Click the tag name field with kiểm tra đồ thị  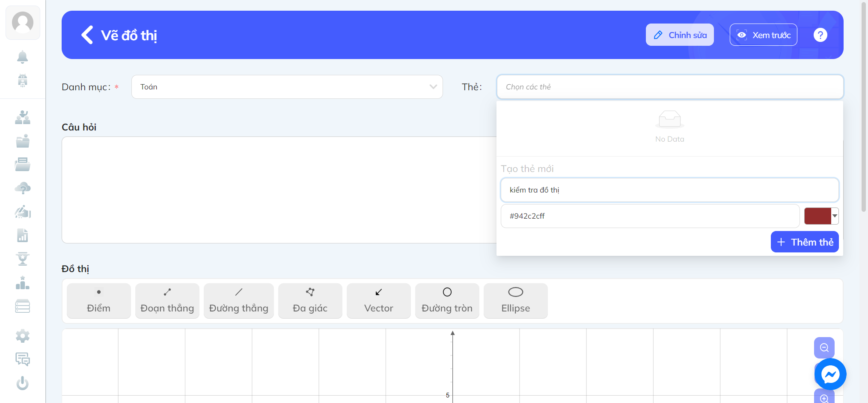(x=670, y=190)
